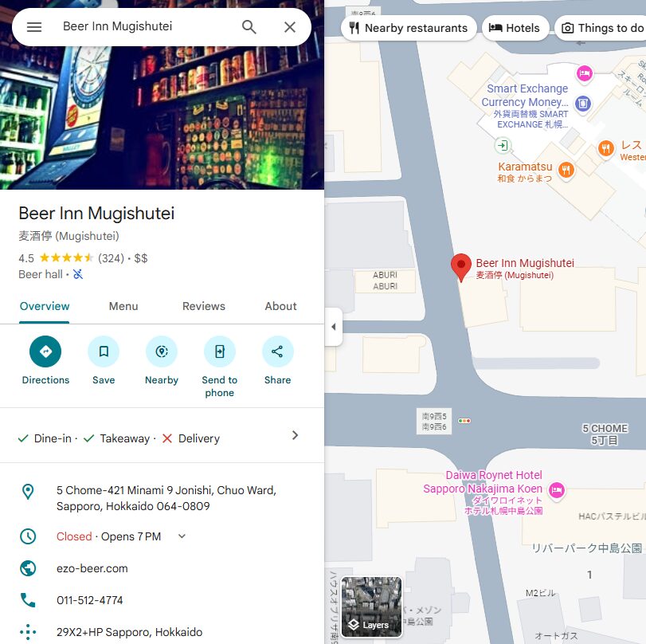Open the hamburger main menu

point(33,27)
